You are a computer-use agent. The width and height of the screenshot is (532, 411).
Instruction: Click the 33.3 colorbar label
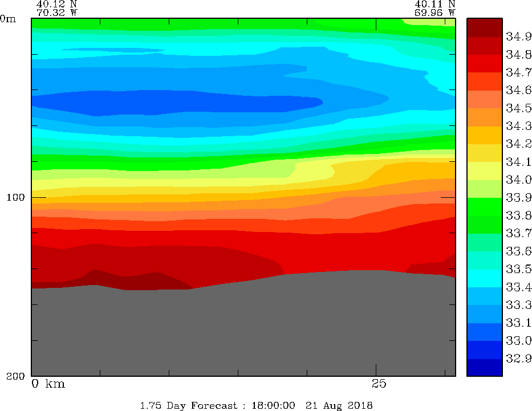click(518, 305)
